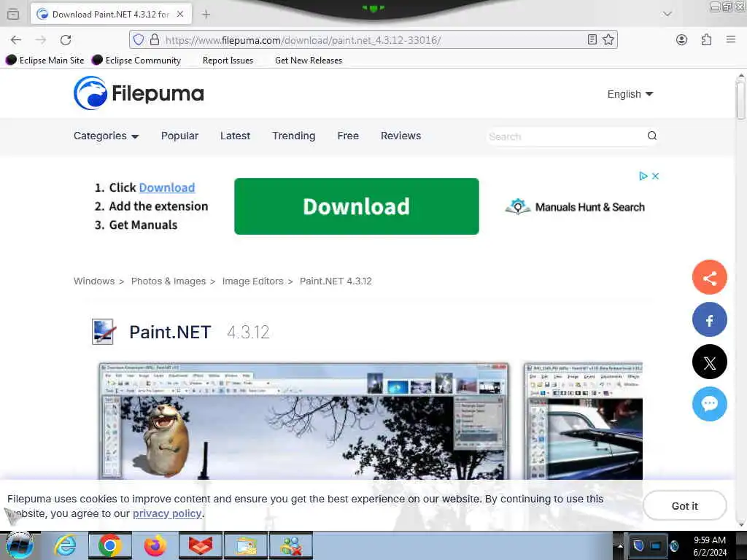Open tracking protection shield icon
Screen dimensions: 747x560
(x=138, y=39)
